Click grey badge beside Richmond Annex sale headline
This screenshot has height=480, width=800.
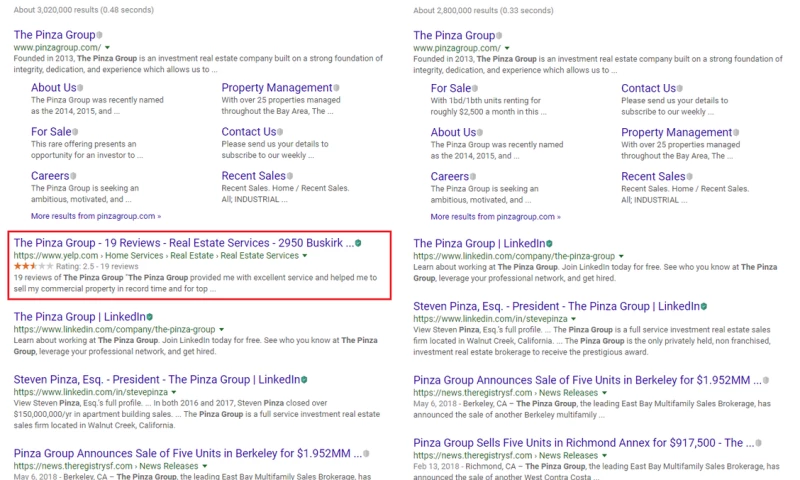[x=759, y=443]
